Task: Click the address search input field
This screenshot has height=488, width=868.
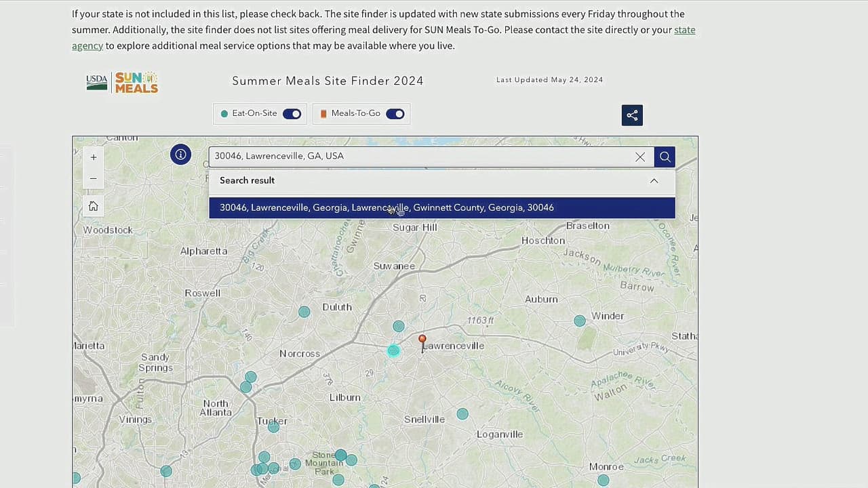Action: (x=420, y=157)
